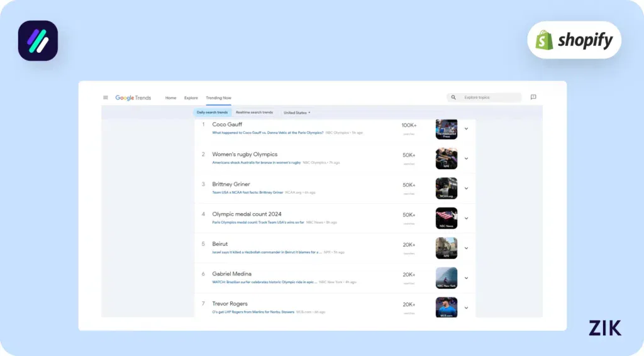
Task: Click the Explore topics search field
Action: (491, 97)
